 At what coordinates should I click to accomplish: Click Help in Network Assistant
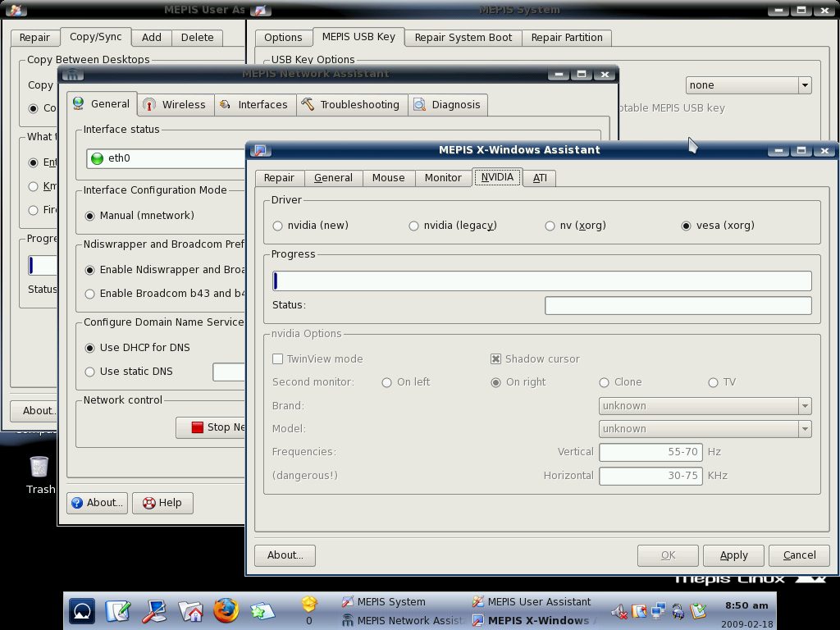pyautogui.click(x=163, y=503)
